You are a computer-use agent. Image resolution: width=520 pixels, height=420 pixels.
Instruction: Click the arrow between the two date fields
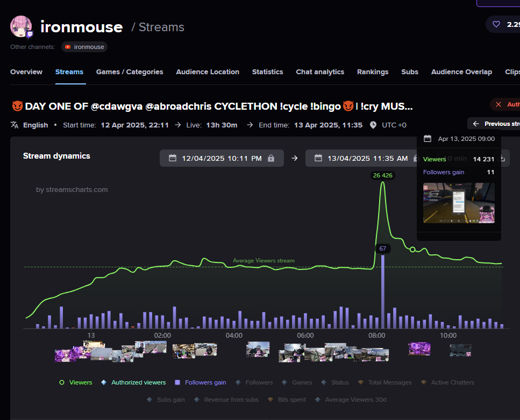[295, 158]
